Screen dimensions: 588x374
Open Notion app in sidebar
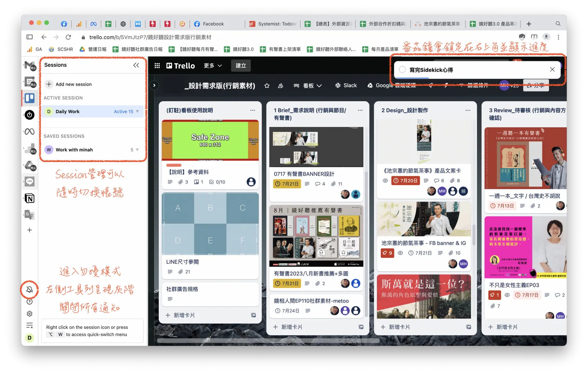(x=29, y=198)
